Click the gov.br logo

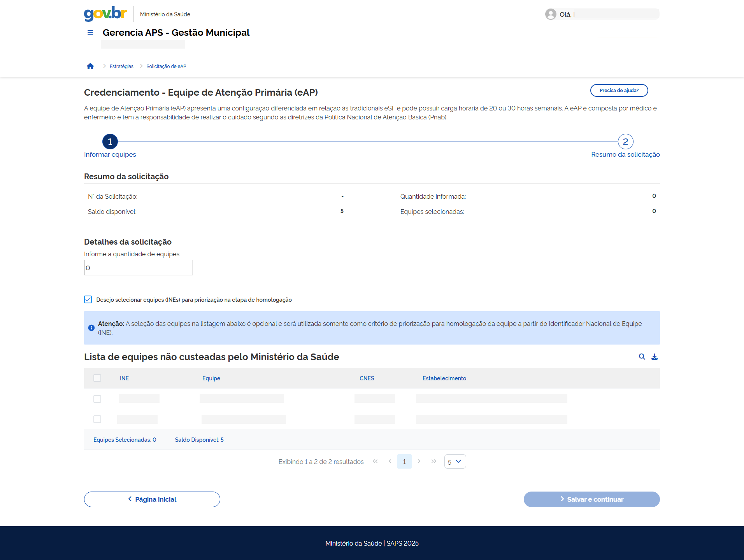105,14
